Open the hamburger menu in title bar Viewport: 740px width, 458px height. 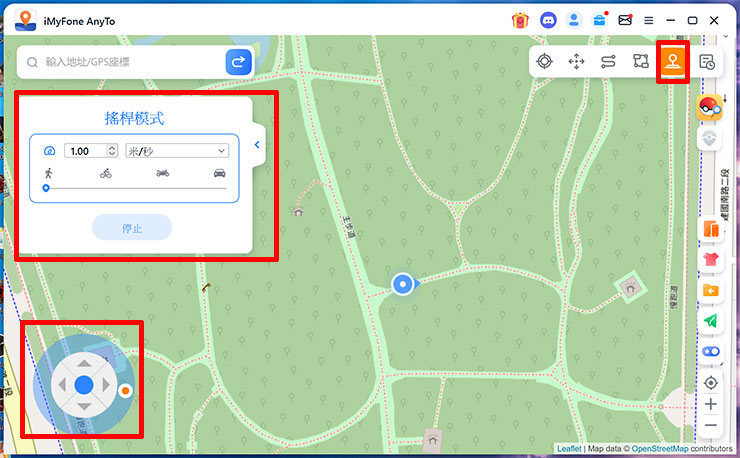[649, 19]
